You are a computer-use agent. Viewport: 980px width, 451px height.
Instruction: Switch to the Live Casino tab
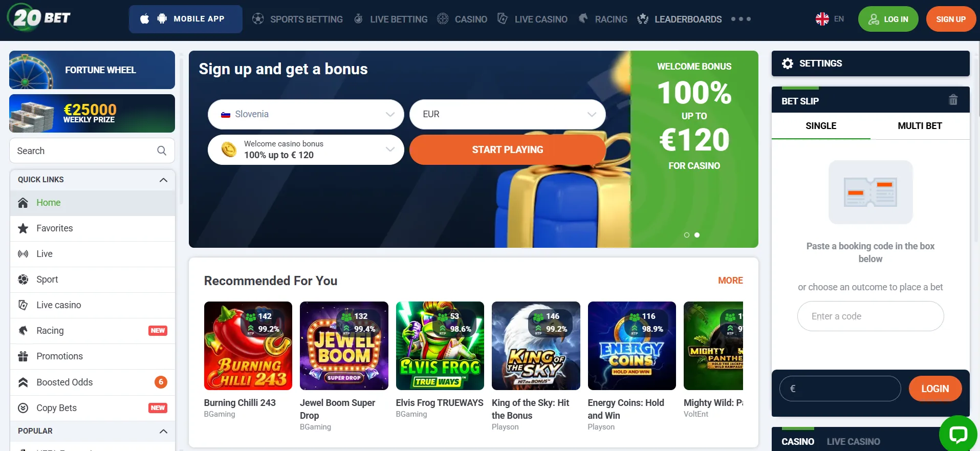[854, 441]
